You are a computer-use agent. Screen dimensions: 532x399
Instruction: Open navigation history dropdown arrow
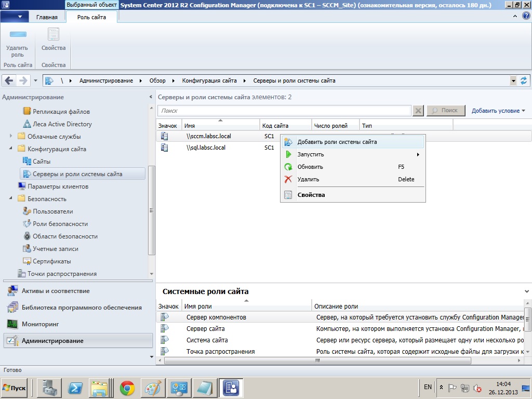click(x=35, y=81)
